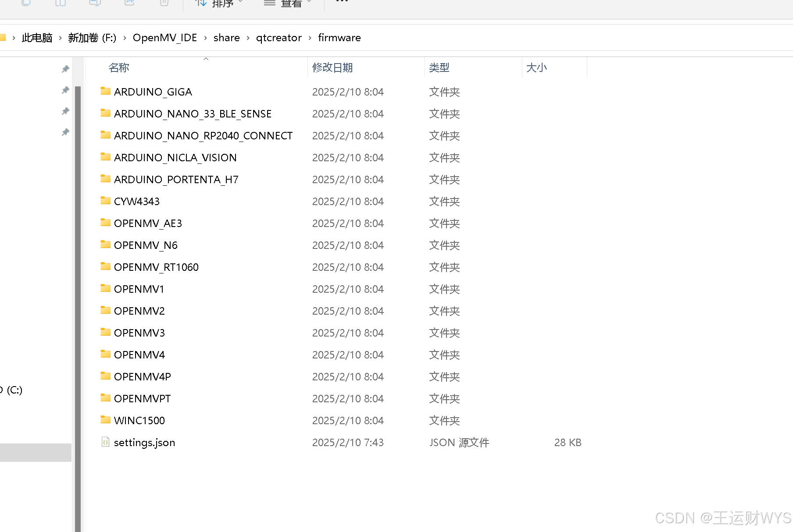Viewport: 793px width, 532px height.
Task: Click the Copy icon in the toolbar
Action: coord(25,3)
